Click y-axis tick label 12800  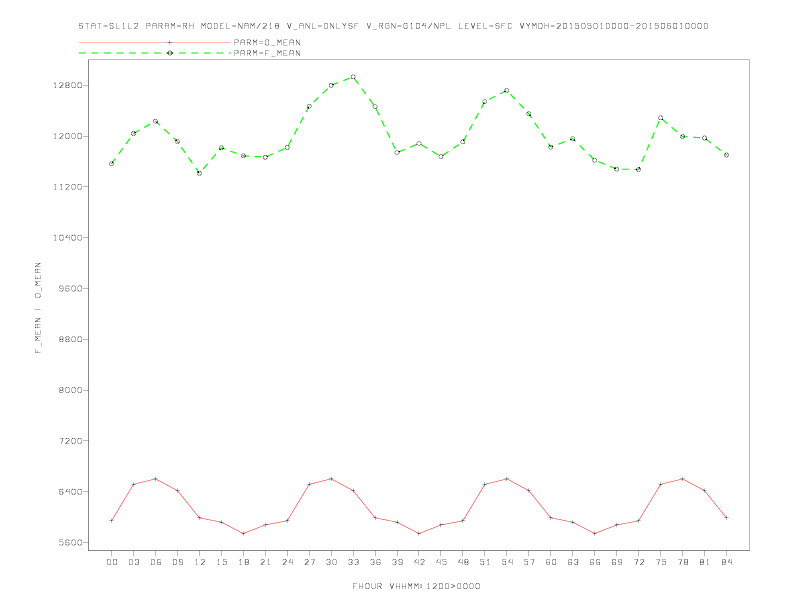coord(68,85)
